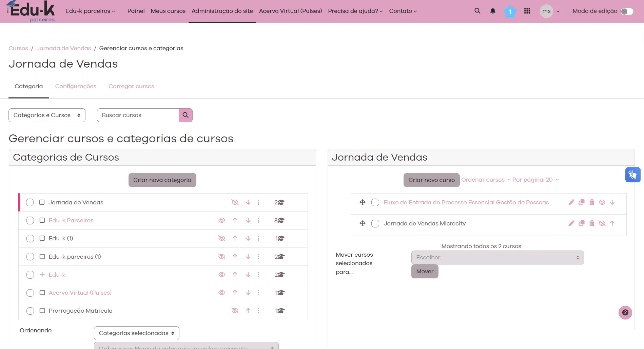Open actions menu for Acervo Virtual (Pulses) category

258,293
